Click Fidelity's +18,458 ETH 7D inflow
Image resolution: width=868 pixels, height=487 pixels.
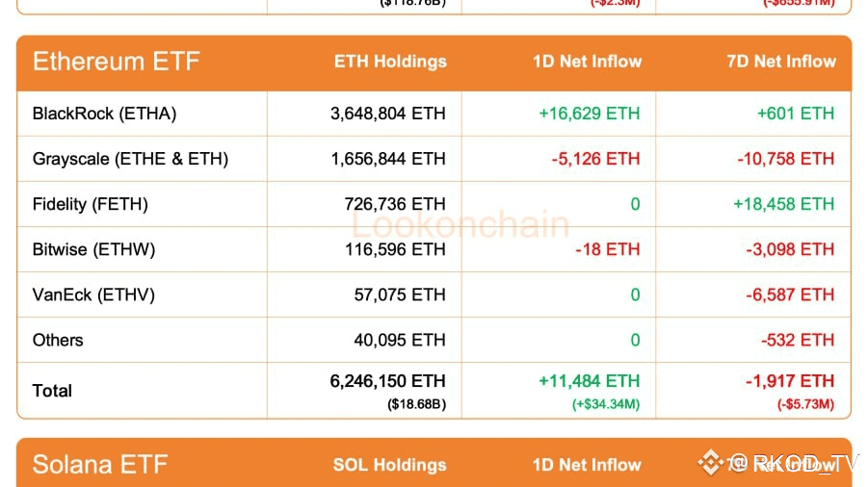[783, 204]
